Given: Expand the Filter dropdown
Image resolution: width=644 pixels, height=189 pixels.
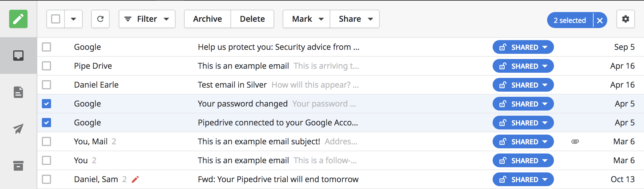Looking at the screenshot, I should point(147,19).
